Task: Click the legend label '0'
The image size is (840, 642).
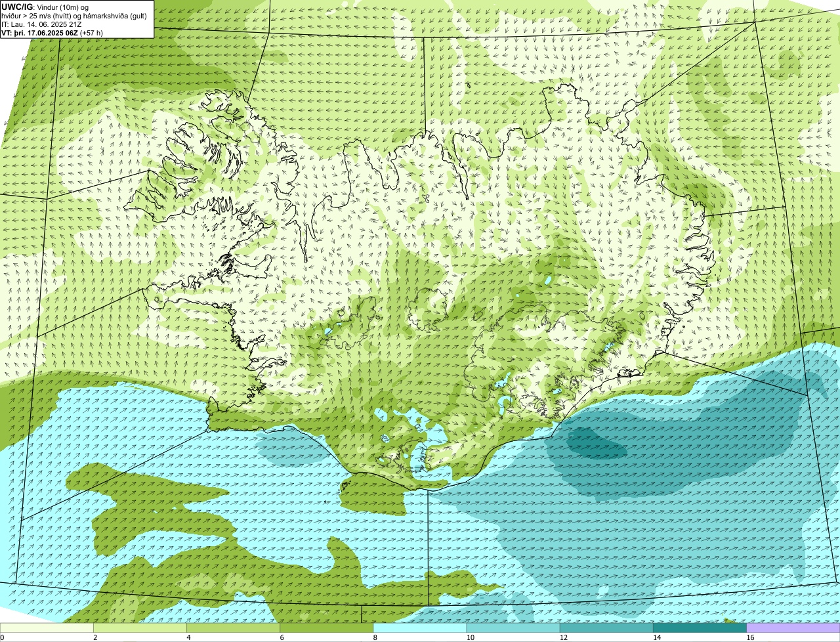Action: pyautogui.click(x=2, y=637)
